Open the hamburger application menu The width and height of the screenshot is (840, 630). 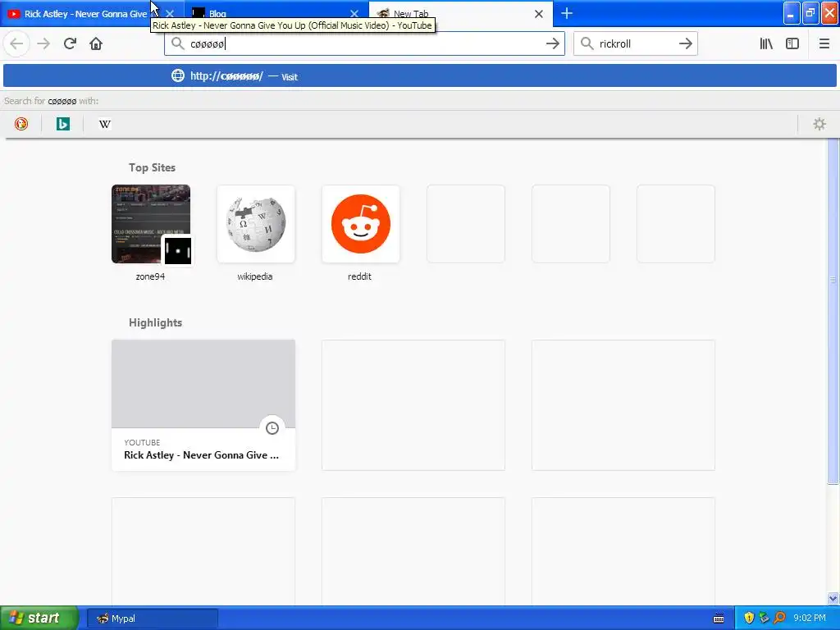(824, 43)
